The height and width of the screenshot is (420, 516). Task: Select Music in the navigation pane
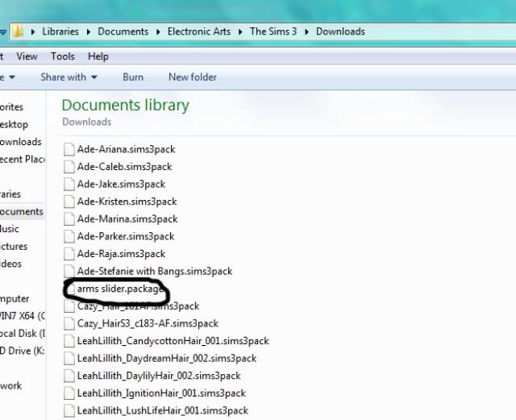[10, 229]
